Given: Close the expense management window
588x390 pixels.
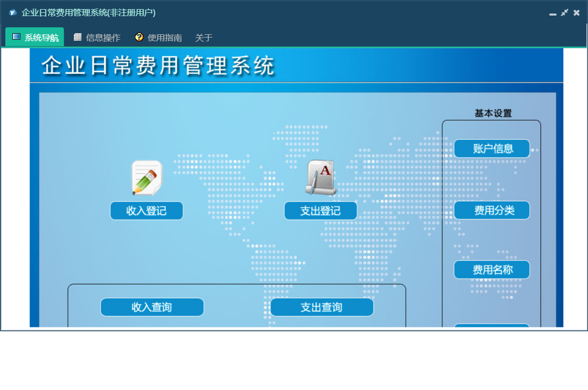Looking at the screenshot, I should 577,12.
